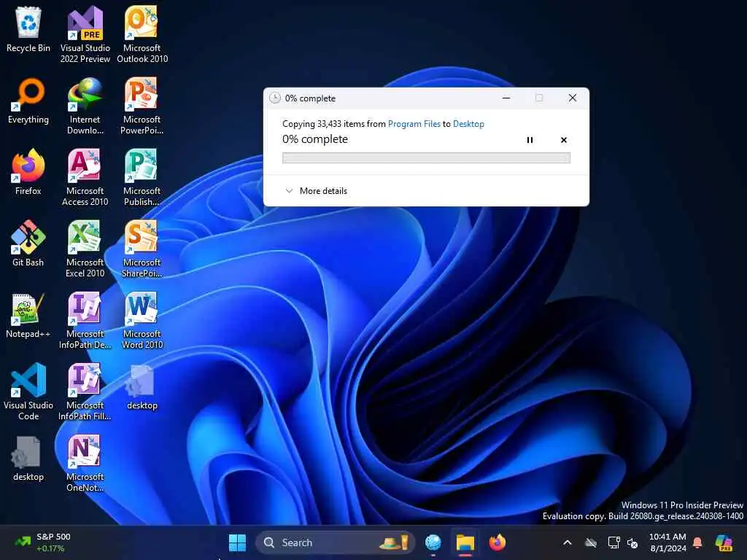The height and width of the screenshot is (560, 747).
Task: Select Visual Studio 2022 Preview shortcut
Action: (x=85, y=34)
